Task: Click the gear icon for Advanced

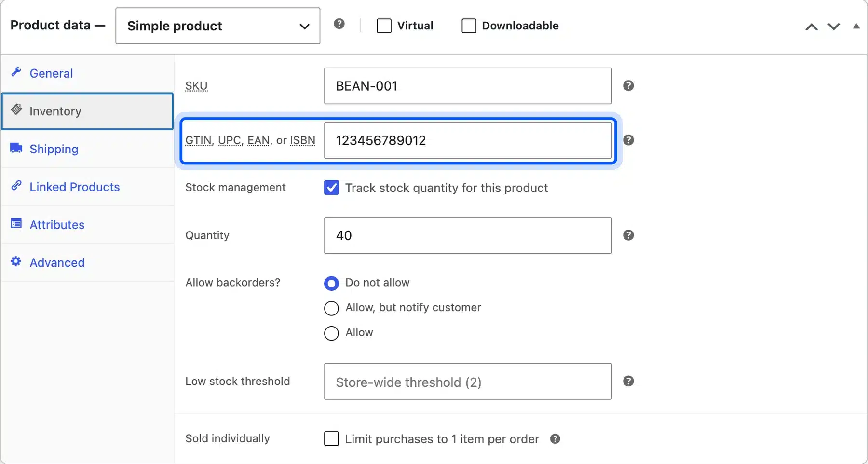Action: (x=16, y=261)
